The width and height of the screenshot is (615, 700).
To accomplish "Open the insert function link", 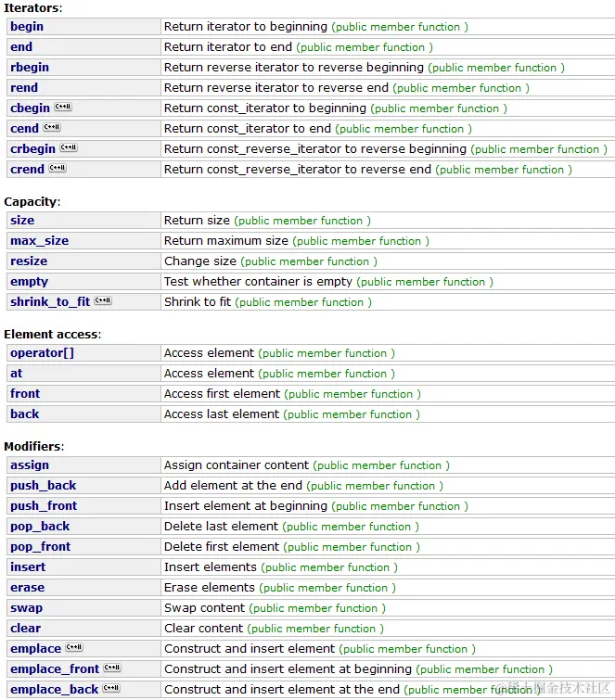I will pyautogui.click(x=28, y=567).
